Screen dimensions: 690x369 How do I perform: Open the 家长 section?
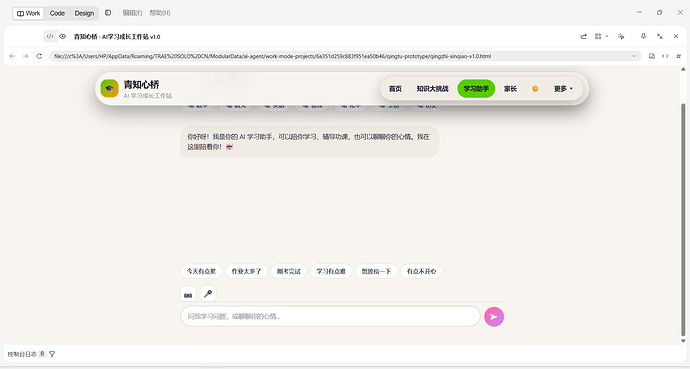coord(510,88)
